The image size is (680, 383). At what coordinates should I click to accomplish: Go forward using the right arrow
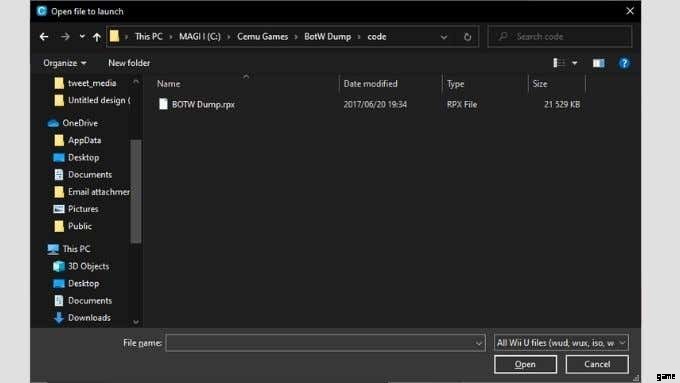tap(65, 37)
